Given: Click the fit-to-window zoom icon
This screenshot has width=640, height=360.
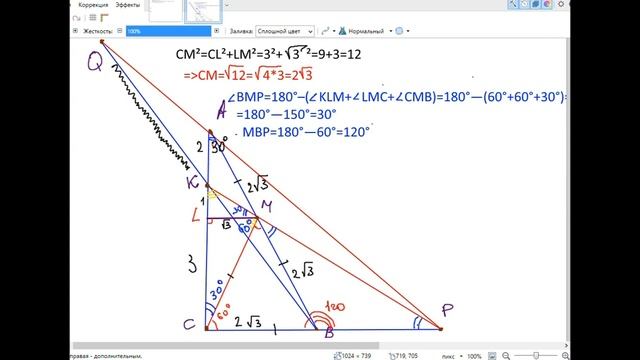Looking at the screenshot, I should (492, 356).
